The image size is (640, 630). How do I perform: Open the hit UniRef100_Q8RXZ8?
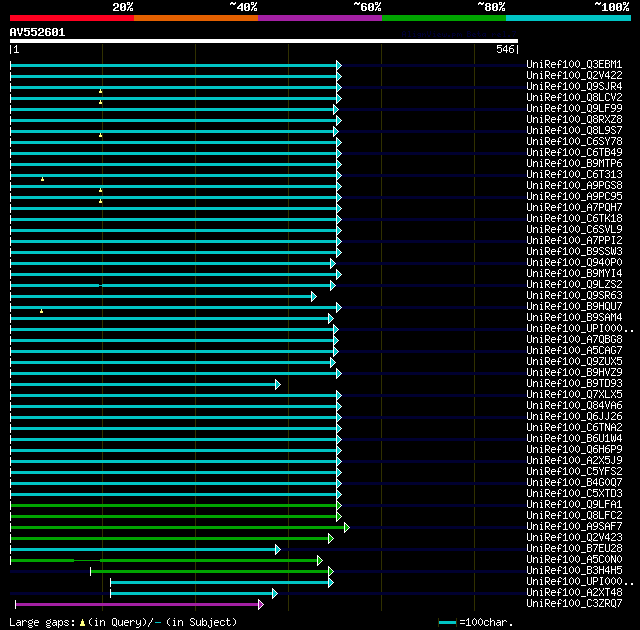pyautogui.click(x=574, y=120)
